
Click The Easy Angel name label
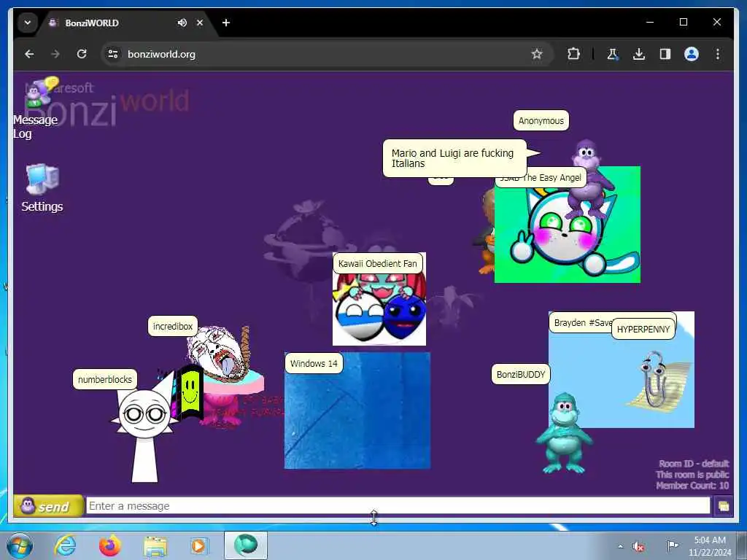(542, 178)
